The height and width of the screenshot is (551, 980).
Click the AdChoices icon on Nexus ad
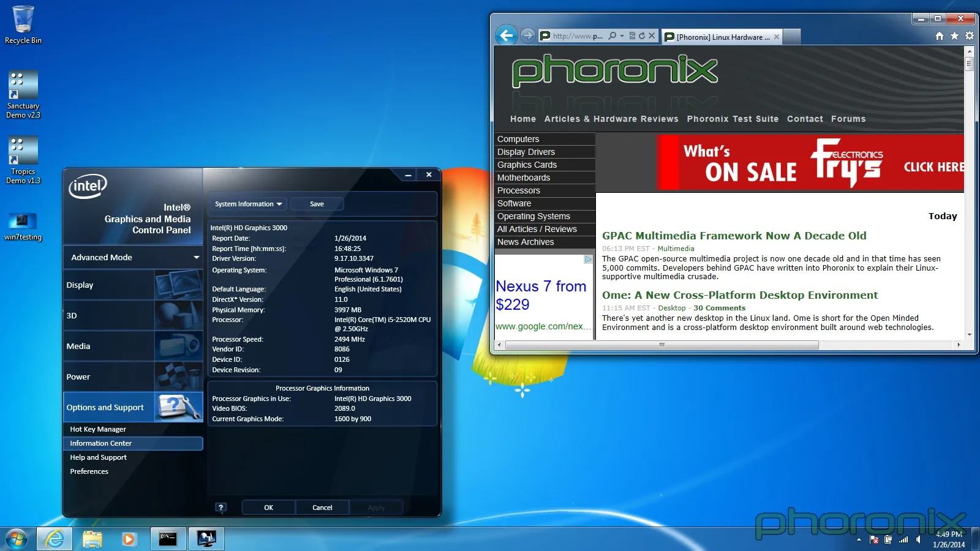[588, 260]
